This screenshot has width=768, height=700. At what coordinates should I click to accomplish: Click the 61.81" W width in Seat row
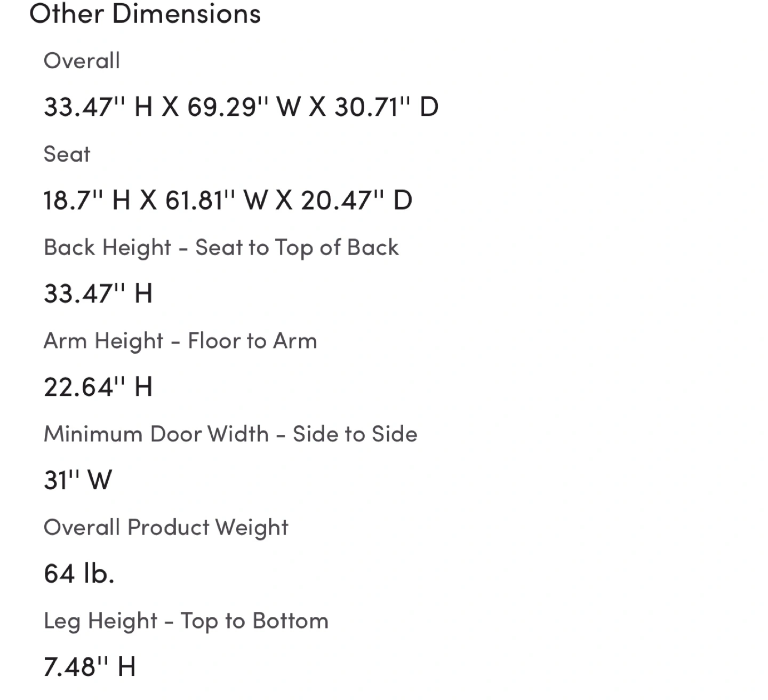pyautogui.click(x=217, y=200)
